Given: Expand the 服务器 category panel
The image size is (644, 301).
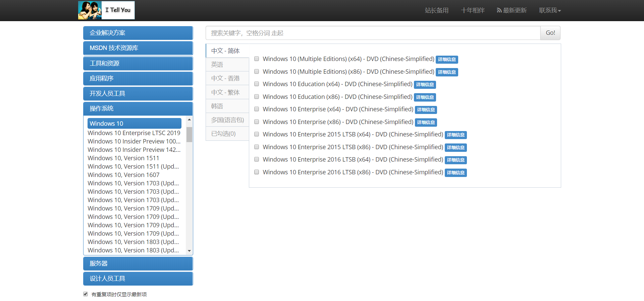Looking at the screenshot, I should click(x=138, y=263).
